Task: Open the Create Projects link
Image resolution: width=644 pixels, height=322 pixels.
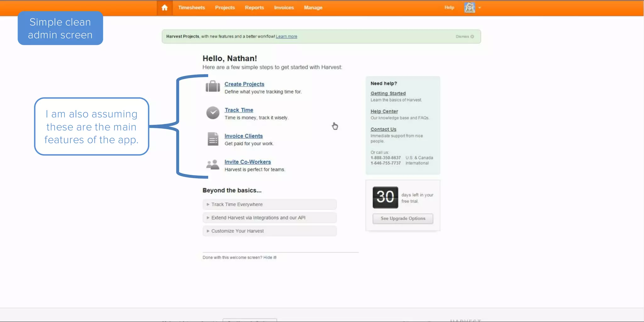Action: 244,84
